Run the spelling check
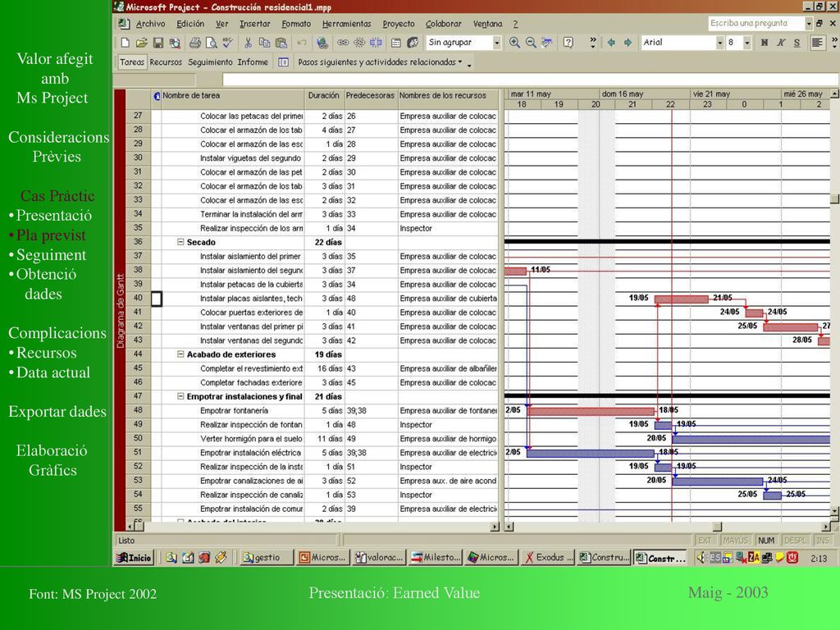Screen dimensions: 840x630 click(228, 43)
